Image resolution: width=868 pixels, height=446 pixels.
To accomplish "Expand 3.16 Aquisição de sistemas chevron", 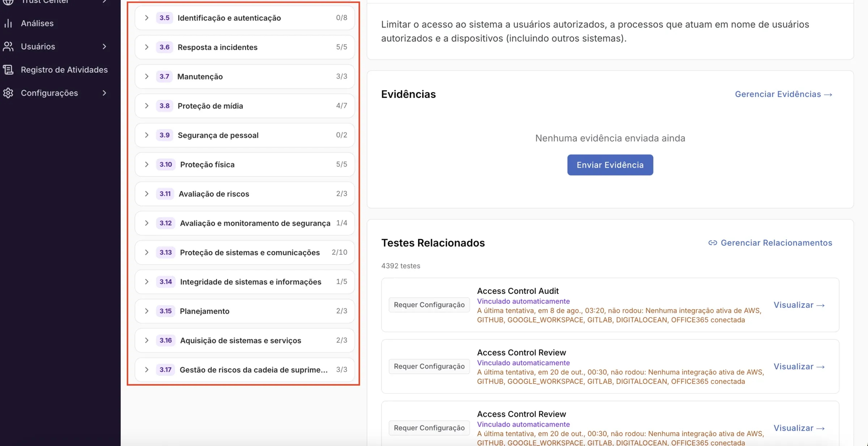I will point(146,340).
